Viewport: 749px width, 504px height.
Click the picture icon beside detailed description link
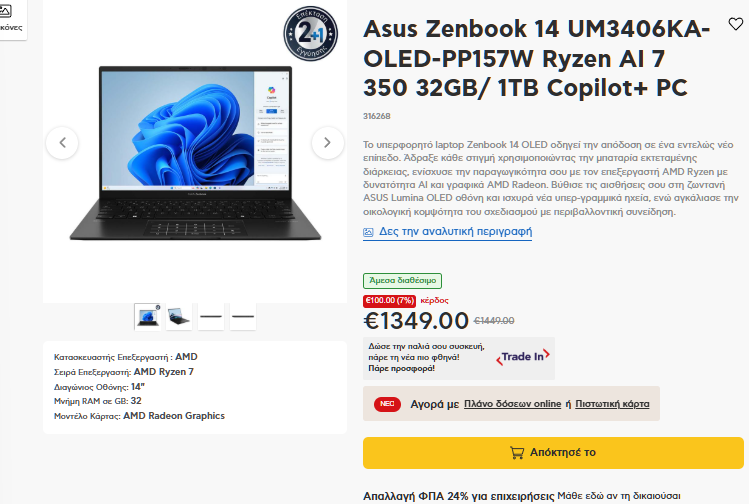[368, 232]
